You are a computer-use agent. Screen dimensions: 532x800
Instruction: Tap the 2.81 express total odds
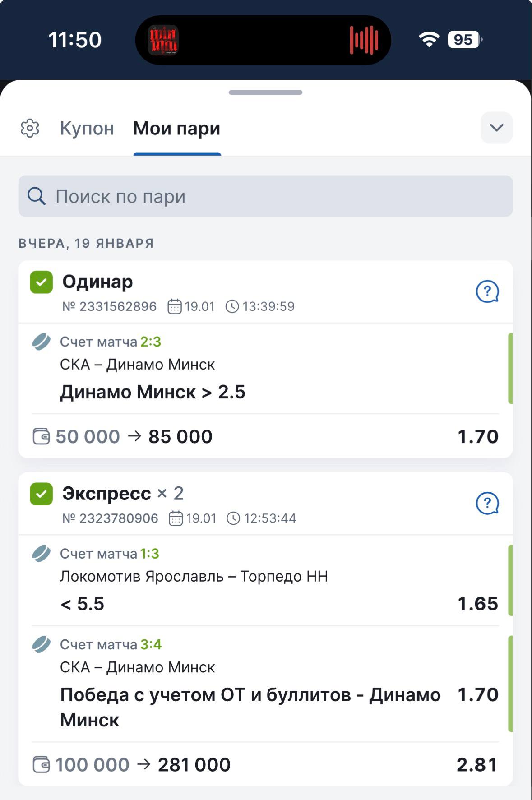pos(477,765)
